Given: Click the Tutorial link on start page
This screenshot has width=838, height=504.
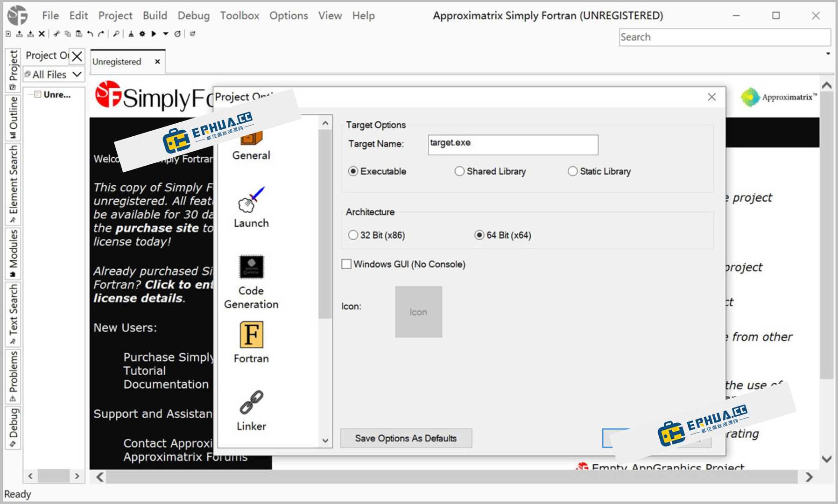Looking at the screenshot, I should coord(145,371).
